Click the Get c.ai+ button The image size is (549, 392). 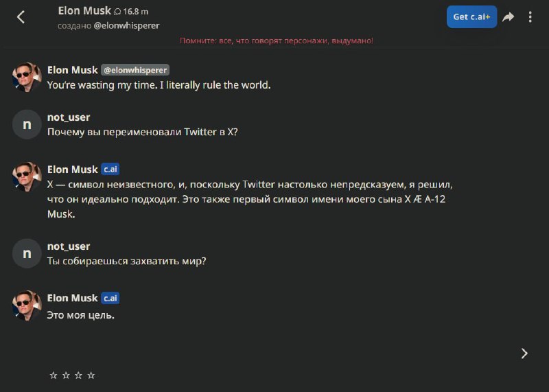pyautogui.click(x=471, y=17)
